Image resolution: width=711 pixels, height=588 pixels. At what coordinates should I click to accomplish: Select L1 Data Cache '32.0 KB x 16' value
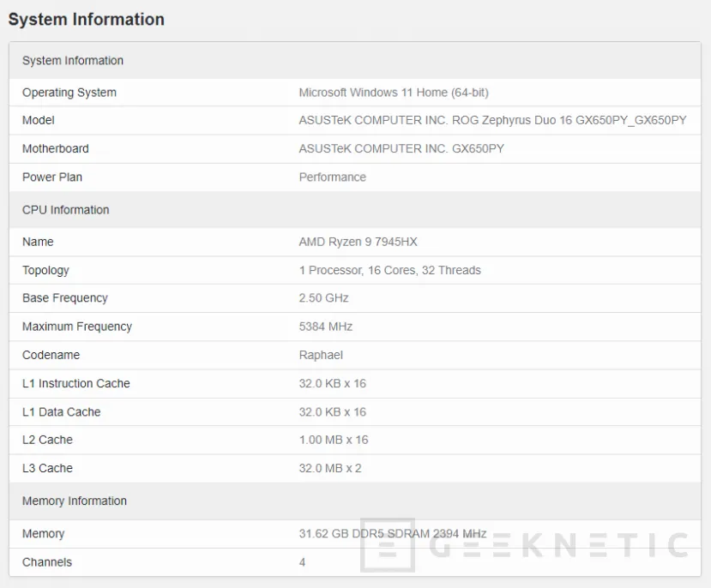333,412
